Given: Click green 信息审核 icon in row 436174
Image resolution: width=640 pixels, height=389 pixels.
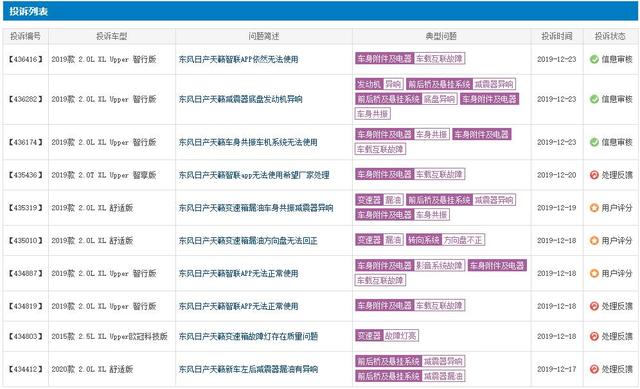Looking at the screenshot, I should 594,142.
